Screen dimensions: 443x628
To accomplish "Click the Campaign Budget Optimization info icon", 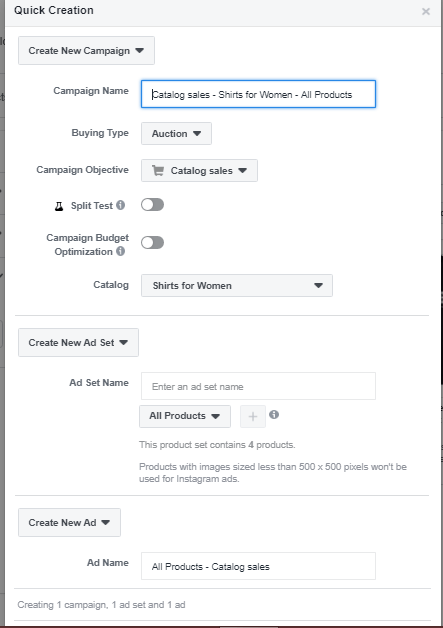I will 121,251.
